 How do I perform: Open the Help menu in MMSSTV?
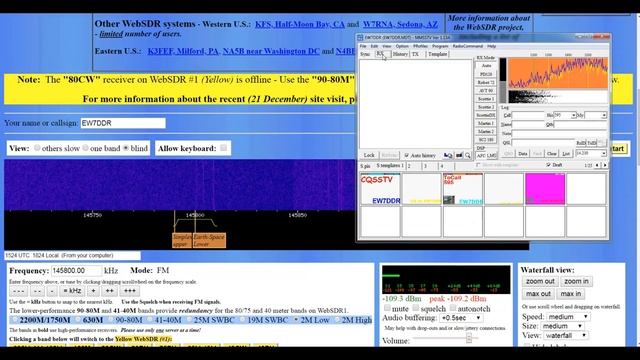point(491,47)
